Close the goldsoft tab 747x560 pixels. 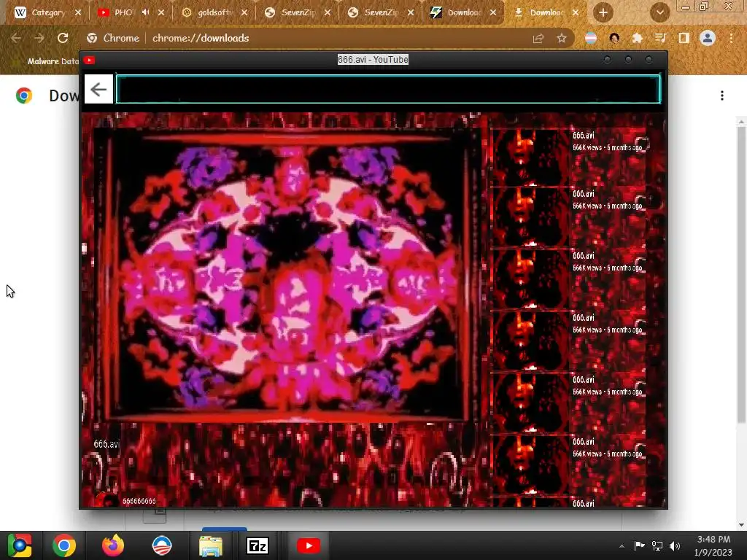coord(244,12)
